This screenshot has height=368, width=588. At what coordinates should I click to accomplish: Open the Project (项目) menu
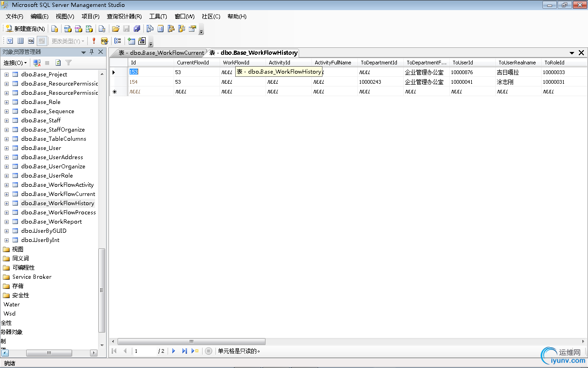(90, 17)
